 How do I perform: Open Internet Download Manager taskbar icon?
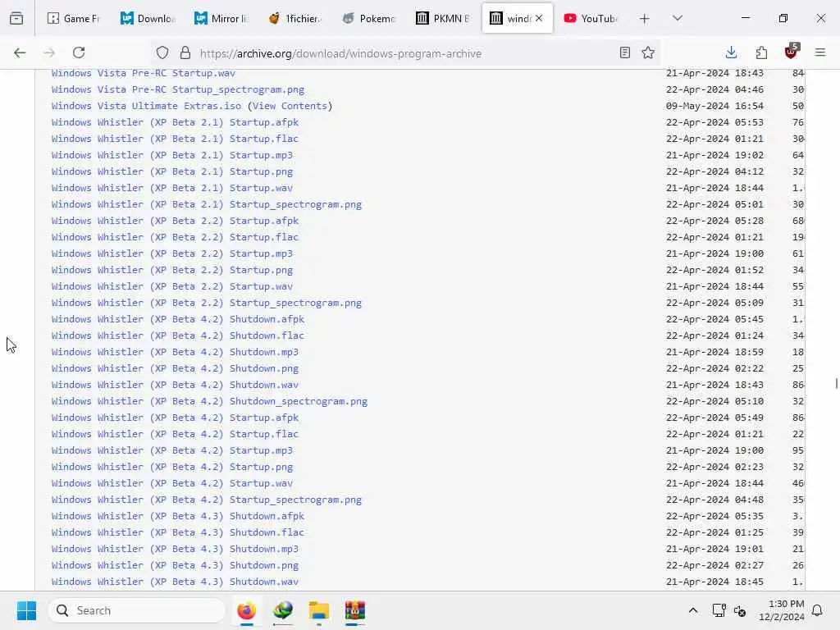pyautogui.click(x=283, y=610)
